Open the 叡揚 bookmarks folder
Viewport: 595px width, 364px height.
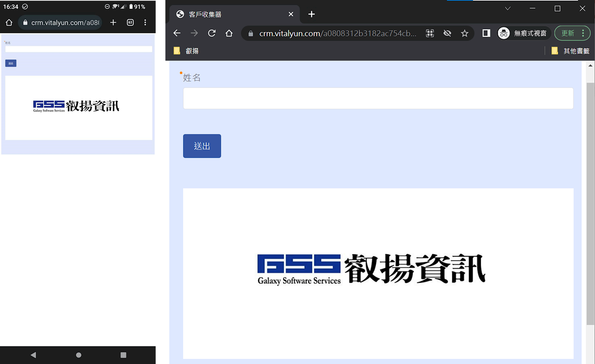[x=186, y=51]
